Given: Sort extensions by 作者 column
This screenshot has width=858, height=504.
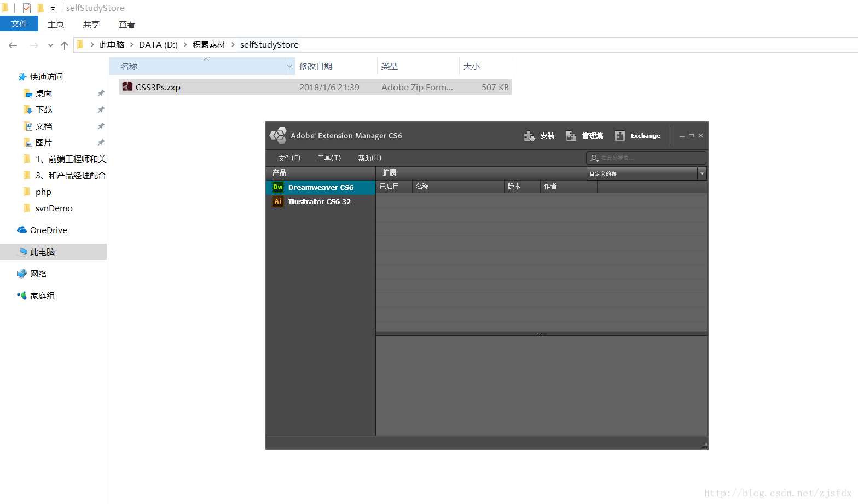Looking at the screenshot, I should 569,187.
